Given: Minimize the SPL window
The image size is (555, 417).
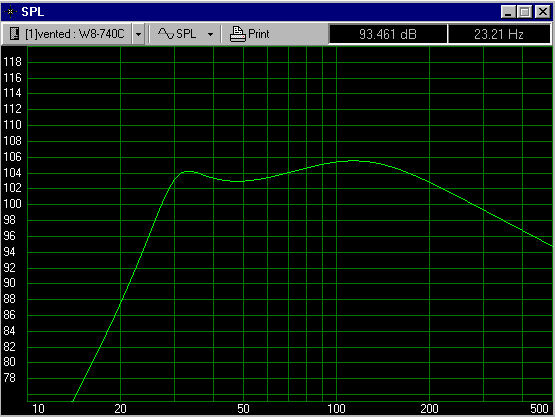Looking at the screenshot, I should click(x=508, y=12).
